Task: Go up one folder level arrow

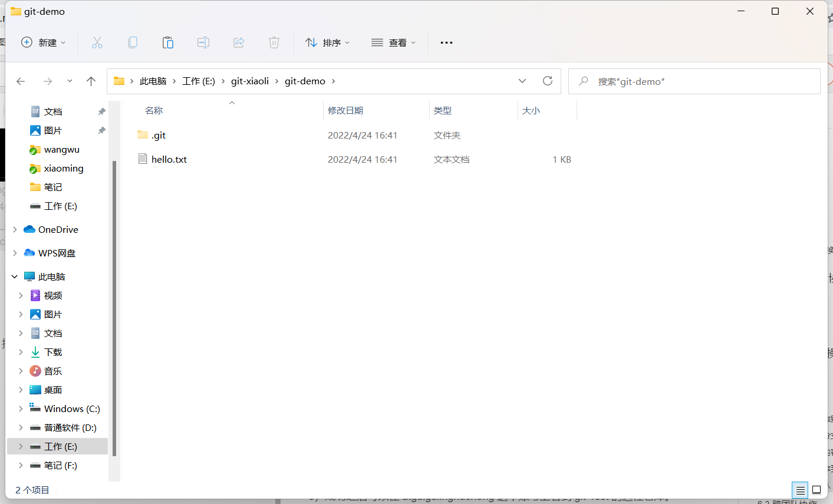Action: pos(91,81)
